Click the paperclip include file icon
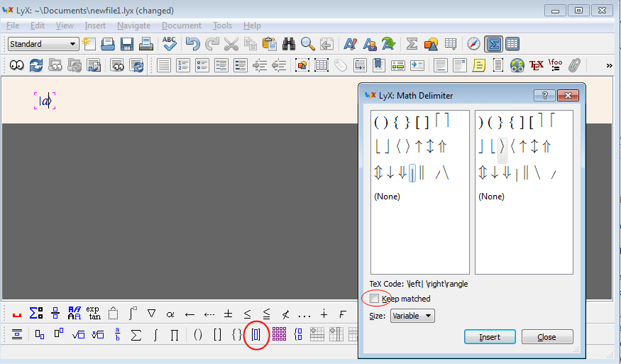 (575, 65)
